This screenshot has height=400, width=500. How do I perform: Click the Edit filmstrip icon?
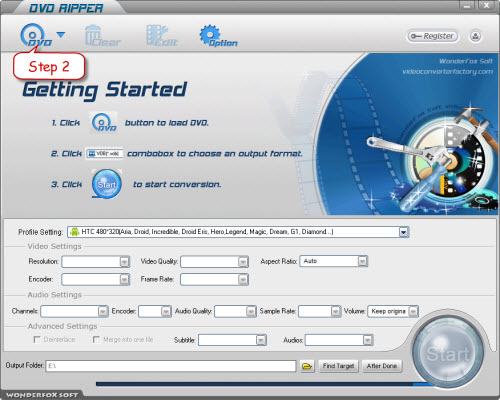(x=162, y=36)
